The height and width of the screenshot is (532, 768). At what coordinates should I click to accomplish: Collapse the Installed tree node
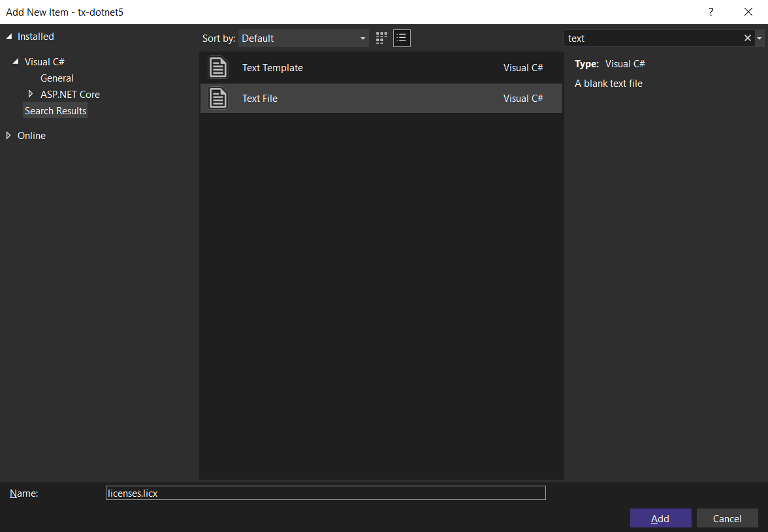click(9, 36)
